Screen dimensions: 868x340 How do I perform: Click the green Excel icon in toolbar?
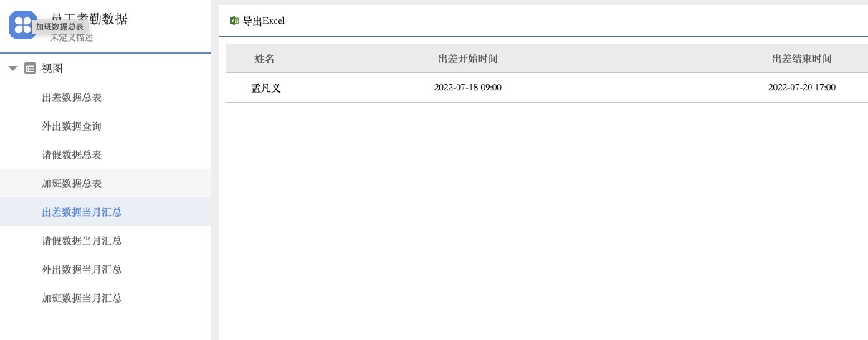[234, 21]
